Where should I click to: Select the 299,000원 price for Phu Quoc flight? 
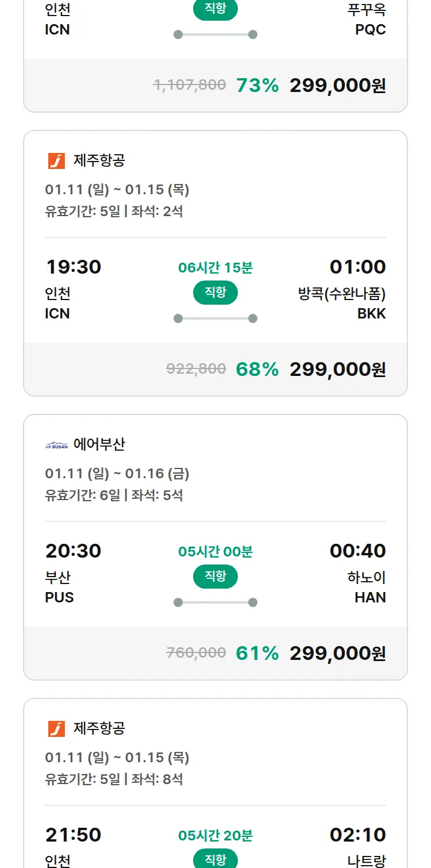337,85
